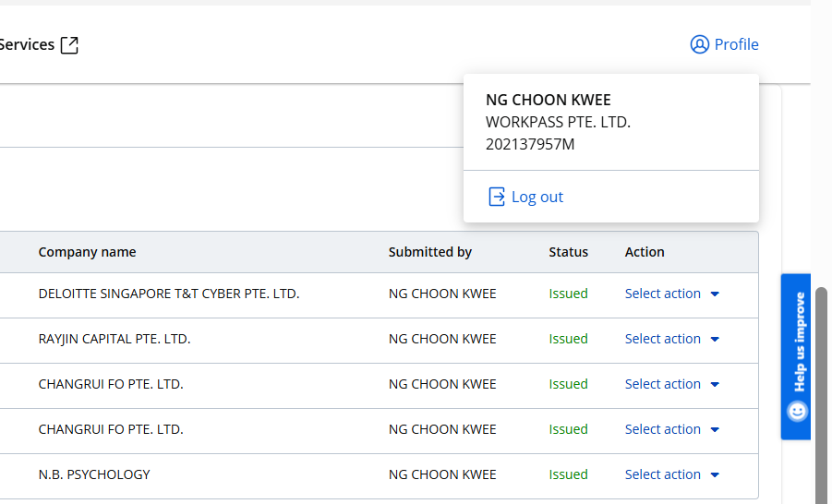832x504 pixels.
Task: Click the Profile user avatar icon
Action: (x=699, y=44)
